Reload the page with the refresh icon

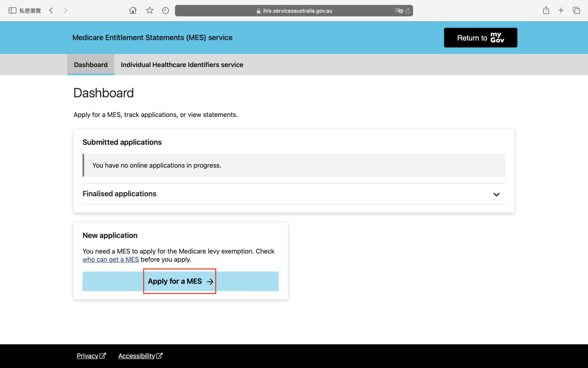pyautogui.click(x=408, y=11)
